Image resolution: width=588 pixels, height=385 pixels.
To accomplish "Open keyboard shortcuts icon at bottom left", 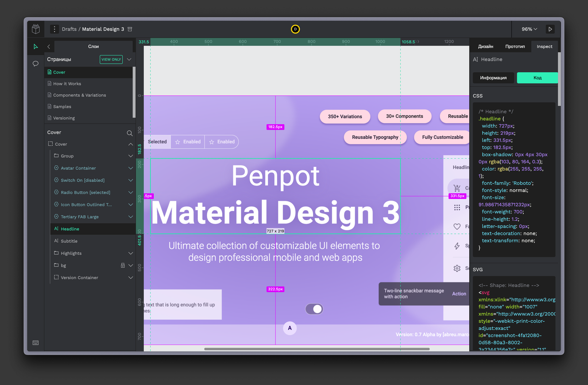I will tap(36, 343).
